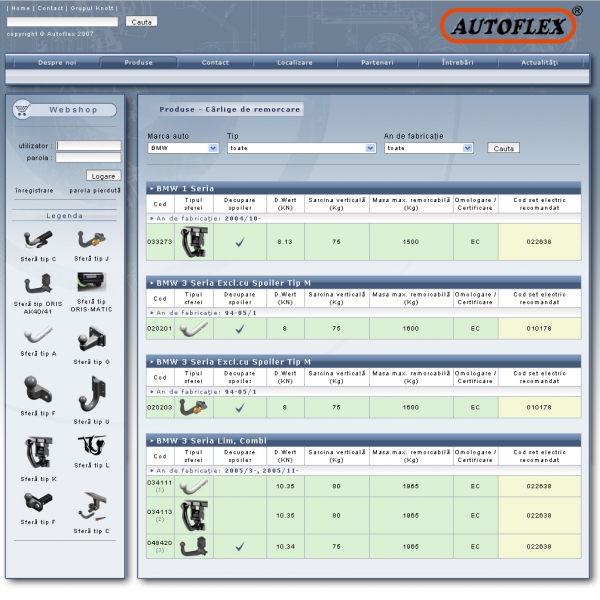Click the spoiler checkmark in row 020203
The height and width of the screenshot is (600, 600).
(240, 408)
